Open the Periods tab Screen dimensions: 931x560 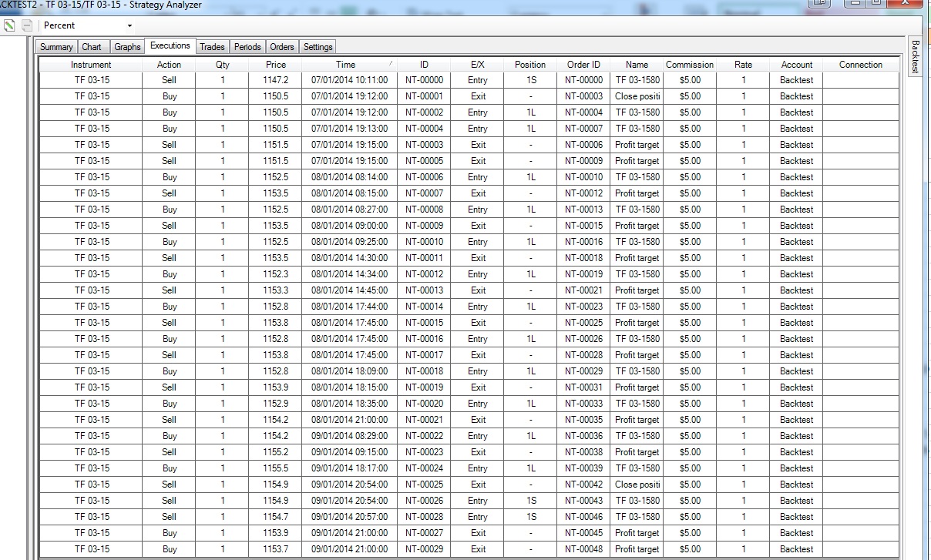point(247,47)
